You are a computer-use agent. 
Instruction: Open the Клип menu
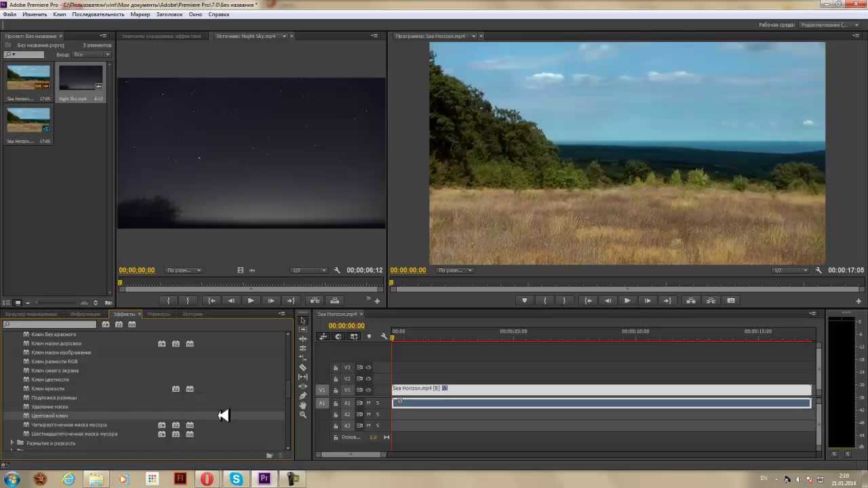tap(60, 14)
